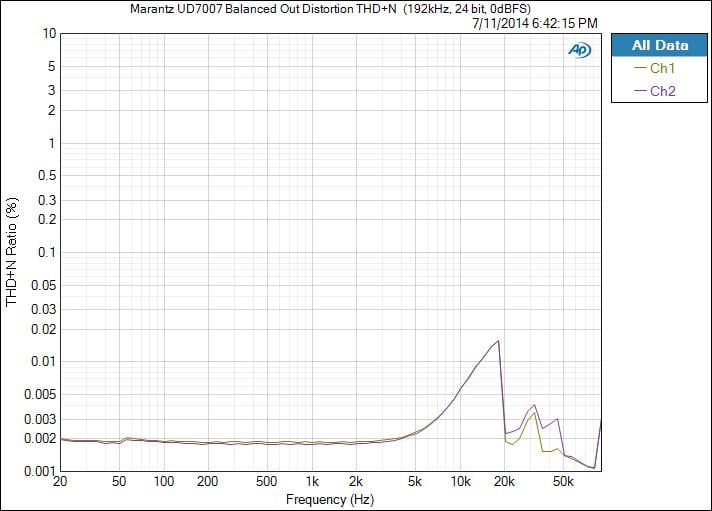Select the Ch2 legend entry label
Image resolution: width=712 pixels, height=511 pixels.
click(663, 91)
